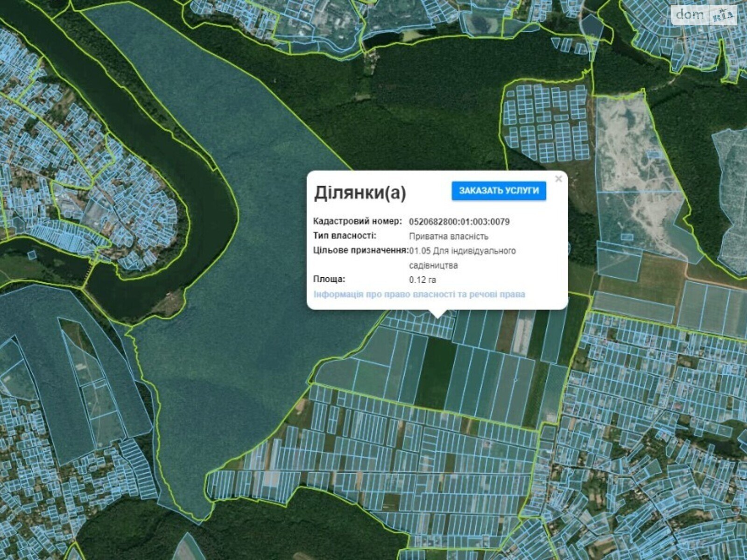This screenshot has width=747, height=560.
Task: Open the Інформація про право власності link
Action: click(x=419, y=294)
